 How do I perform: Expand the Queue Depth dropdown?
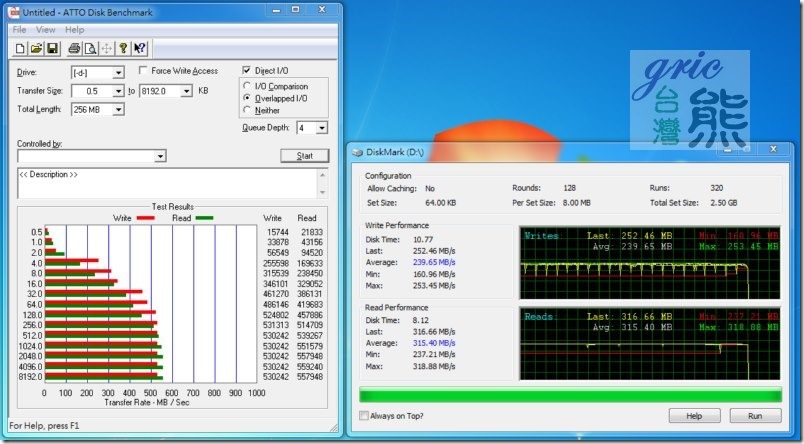(321, 128)
